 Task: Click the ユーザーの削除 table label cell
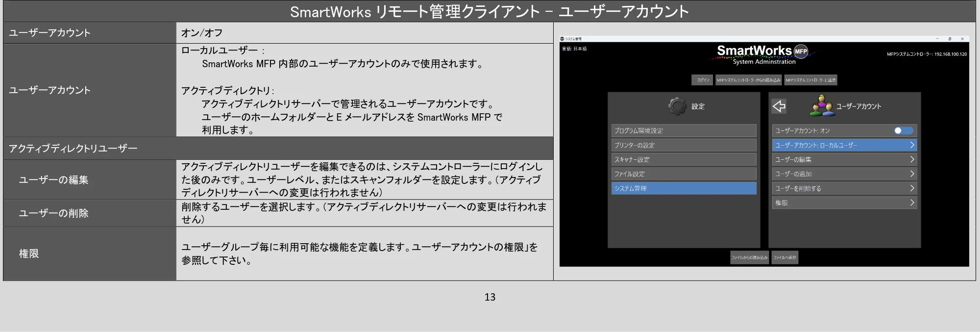(x=90, y=213)
